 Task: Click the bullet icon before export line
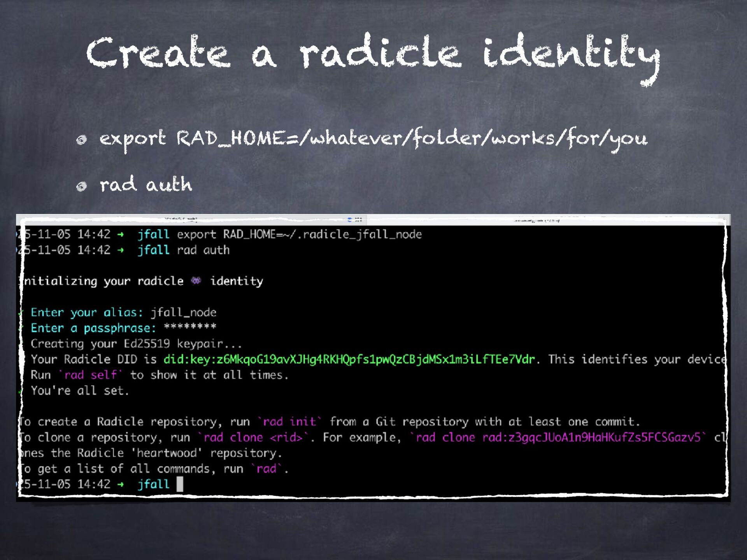pos(81,140)
